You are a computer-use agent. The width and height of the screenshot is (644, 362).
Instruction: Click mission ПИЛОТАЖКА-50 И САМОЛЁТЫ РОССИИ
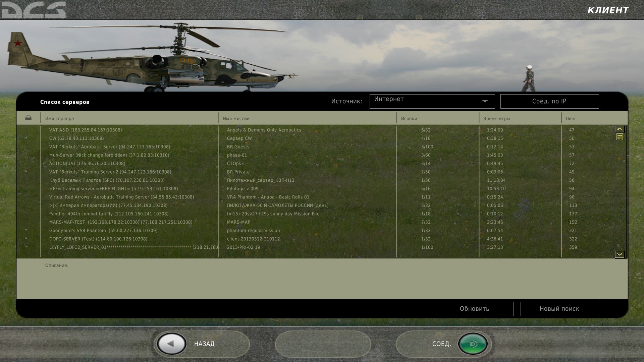click(x=278, y=205)
